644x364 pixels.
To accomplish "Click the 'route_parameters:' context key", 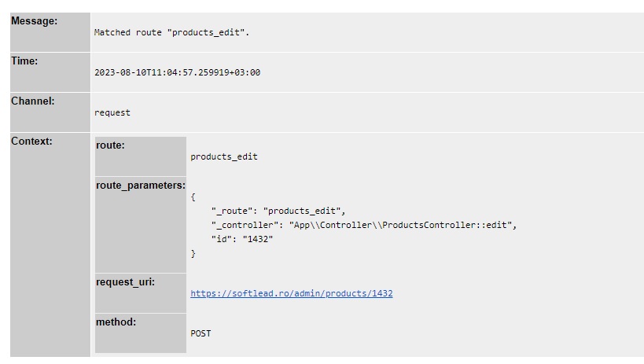I will pyautogui.click(x=140, y=186).
